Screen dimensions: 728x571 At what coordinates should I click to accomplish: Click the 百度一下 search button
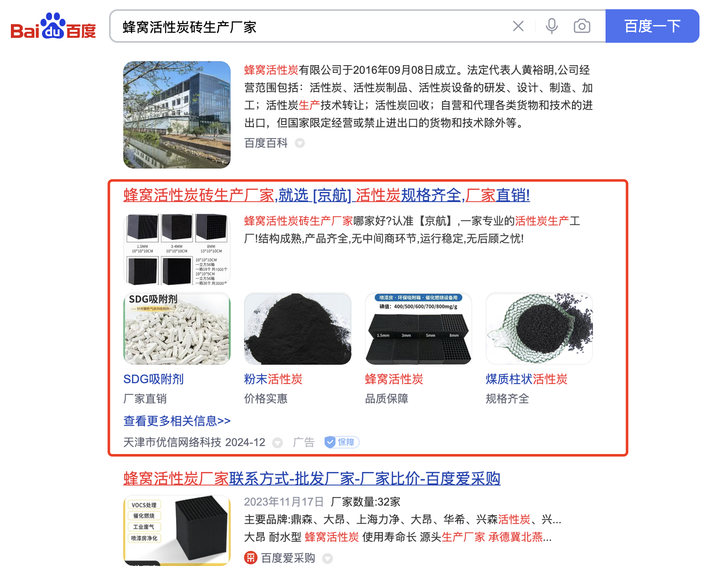click(652, 26)
